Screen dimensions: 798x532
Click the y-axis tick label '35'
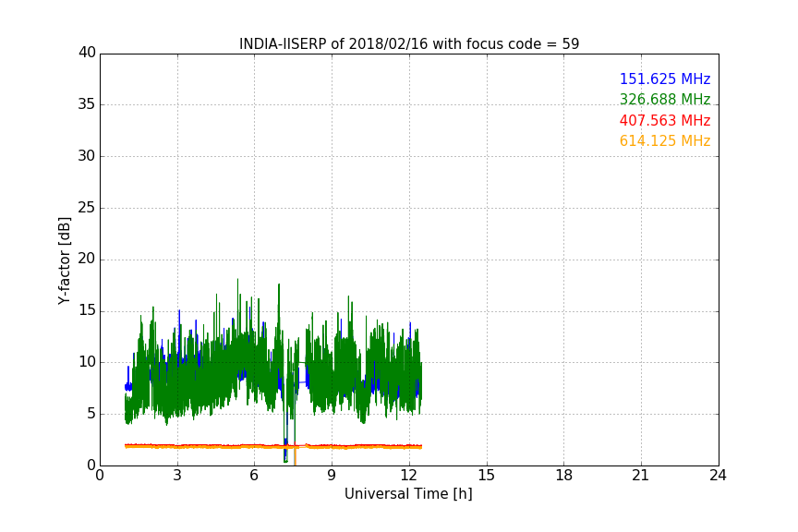[87, 104]
